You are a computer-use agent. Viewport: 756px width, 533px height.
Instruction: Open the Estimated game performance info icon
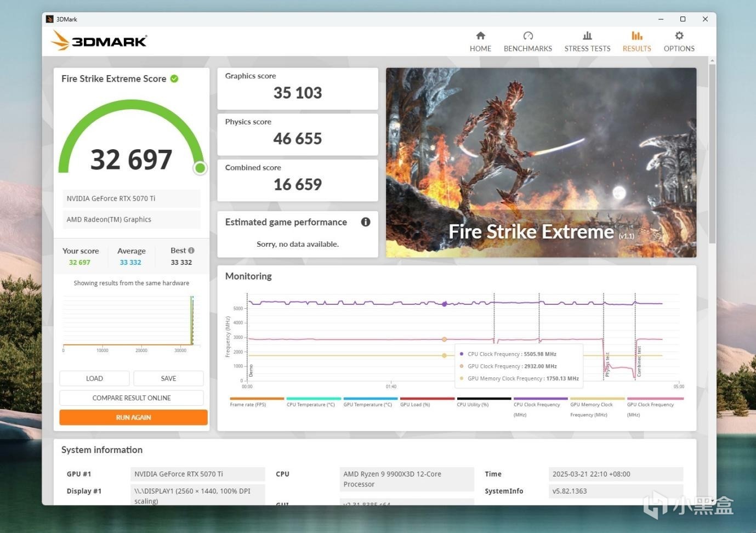pos(366,222)
